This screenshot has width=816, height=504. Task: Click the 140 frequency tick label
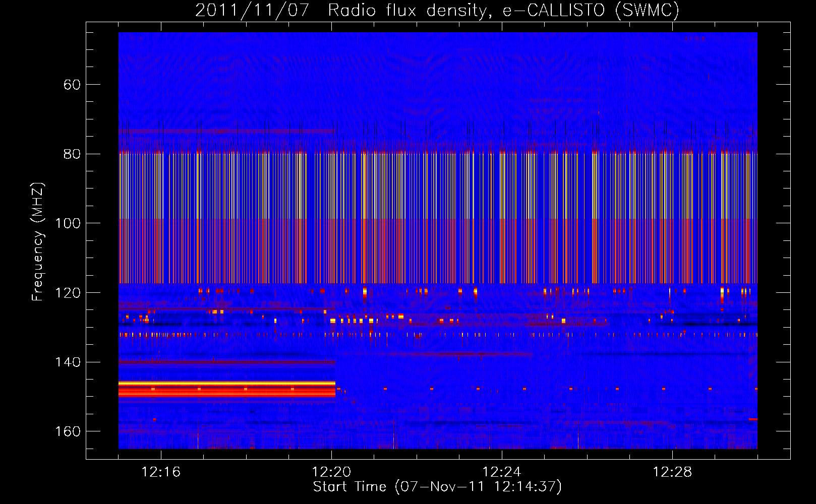68,362
